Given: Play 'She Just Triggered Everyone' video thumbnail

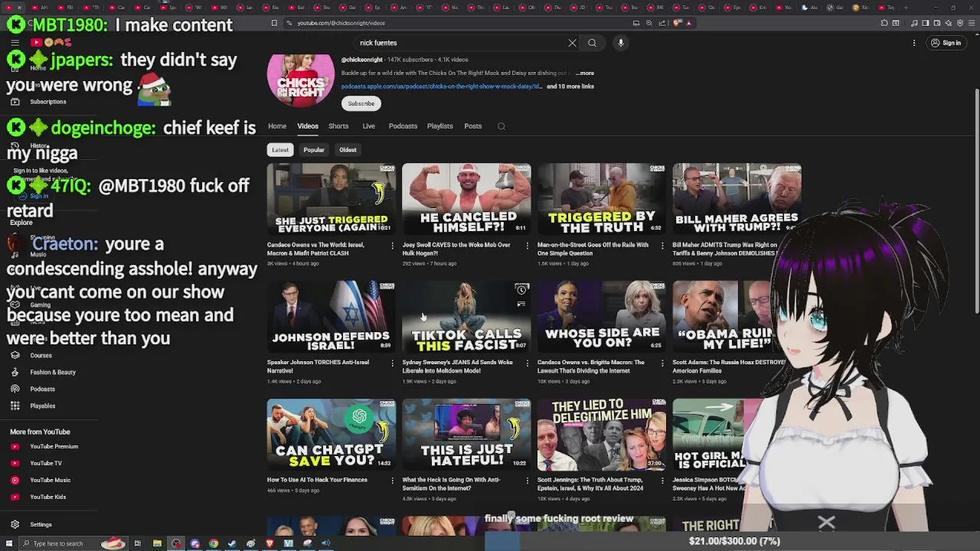Looking at the screenshot, I should click(332, 199).
